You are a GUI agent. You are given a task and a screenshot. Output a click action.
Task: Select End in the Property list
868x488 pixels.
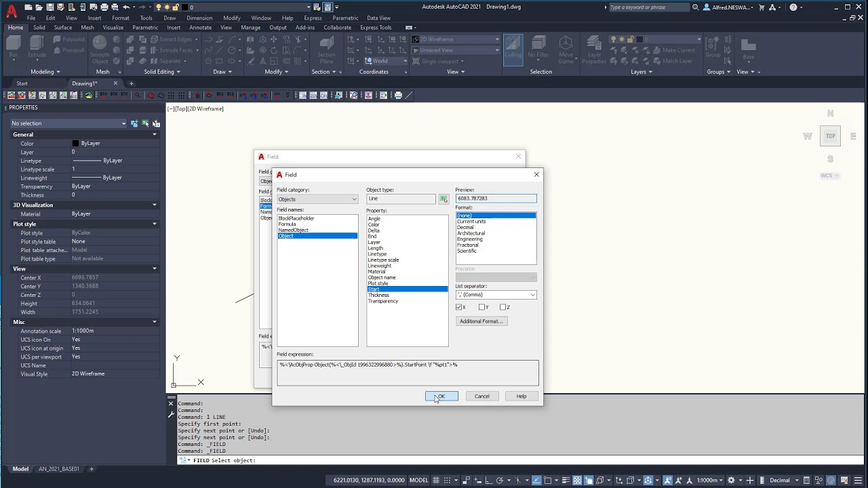pos(372,237)
